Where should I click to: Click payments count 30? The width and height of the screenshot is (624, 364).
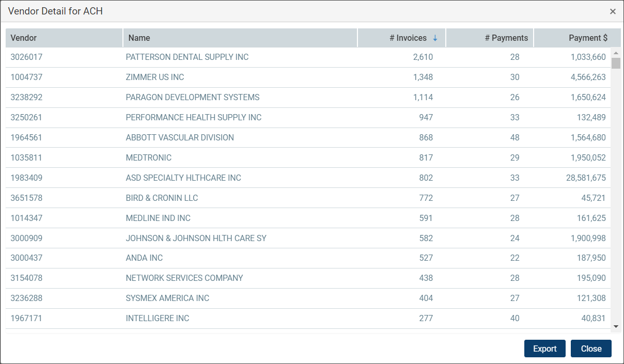(x=515, y=77)
